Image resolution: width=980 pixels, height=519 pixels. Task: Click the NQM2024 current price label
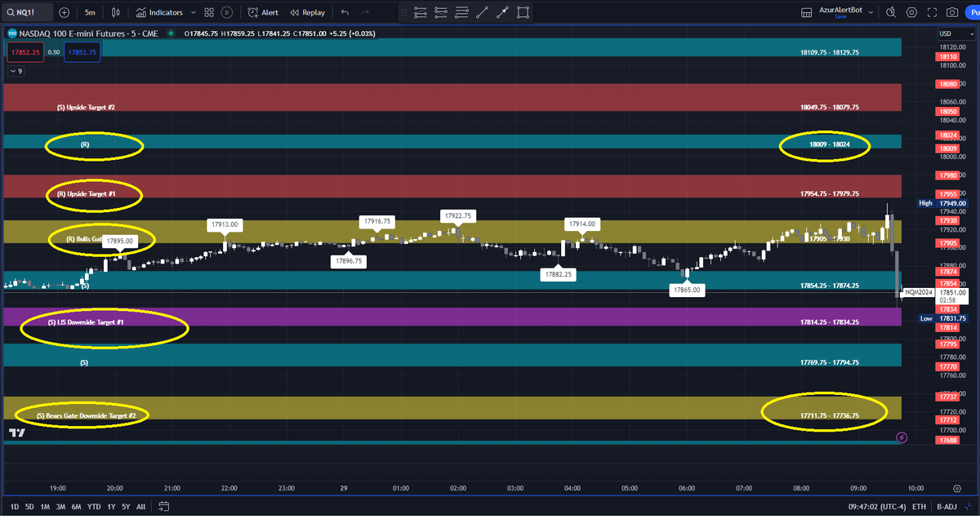coord(918,292)
